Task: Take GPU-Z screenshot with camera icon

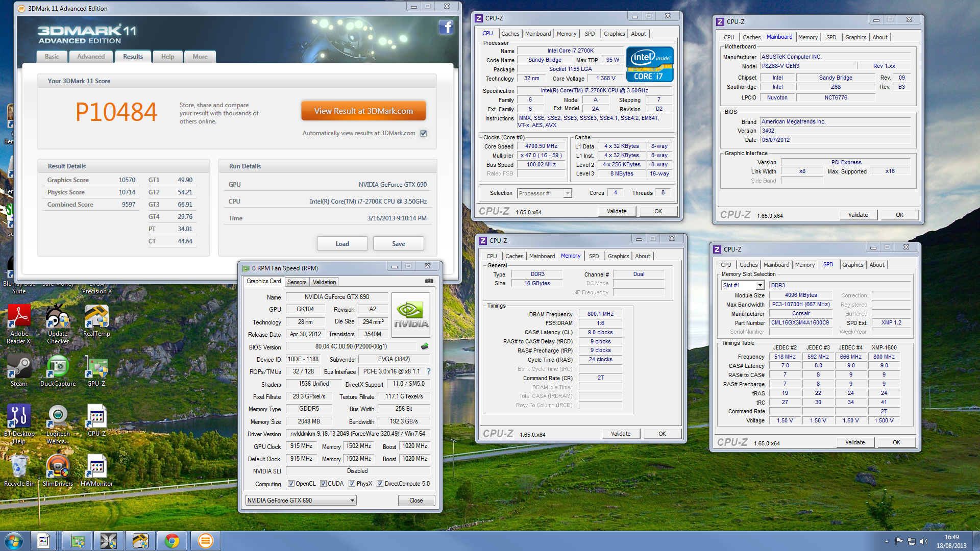Action: coord(429,281)
